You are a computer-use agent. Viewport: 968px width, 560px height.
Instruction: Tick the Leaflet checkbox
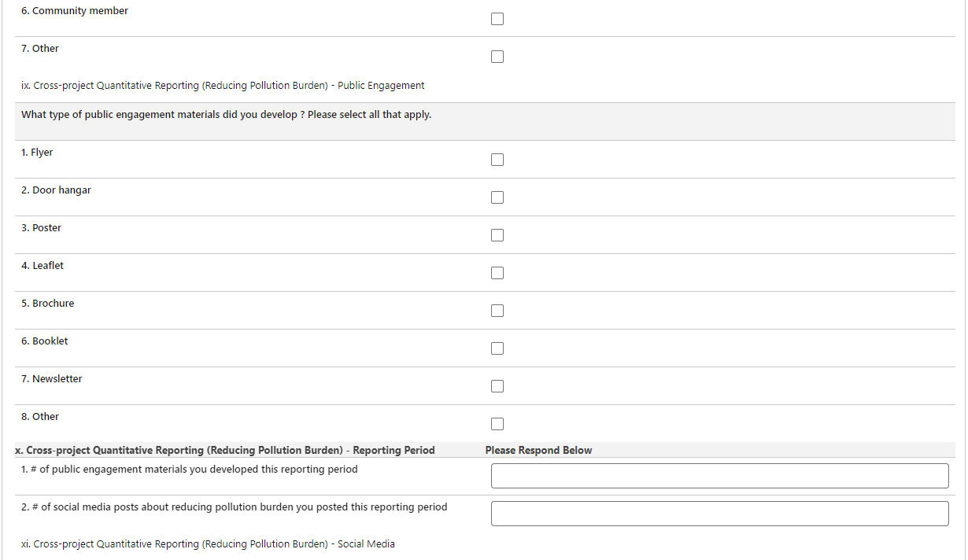(497, 273)
